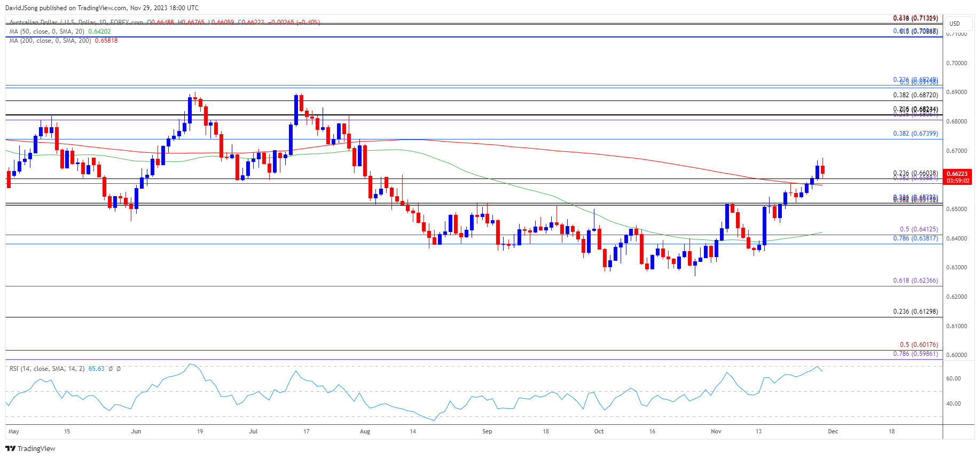
Task: Click the MA 200 value 0.65818
Action: [106, 41]
